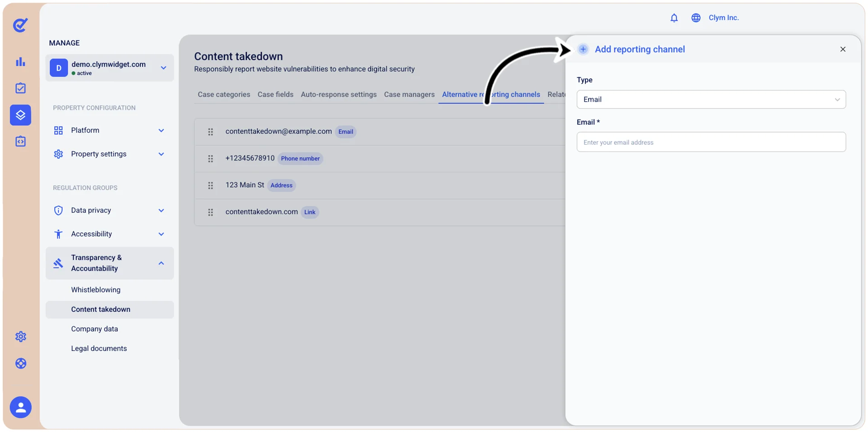The height and width of the screenshot is (432, 868).
Task: Switch to the Case managers tab
Action: (409, 95)
